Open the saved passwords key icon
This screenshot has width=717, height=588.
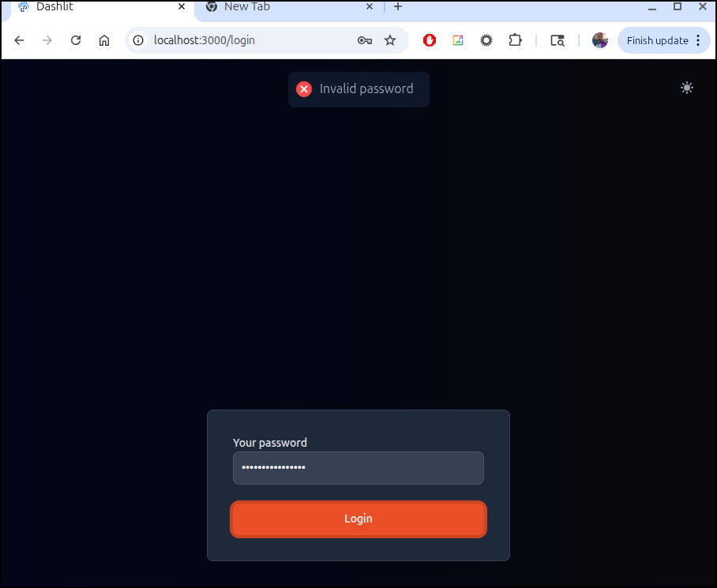click(x=365, y=41)
